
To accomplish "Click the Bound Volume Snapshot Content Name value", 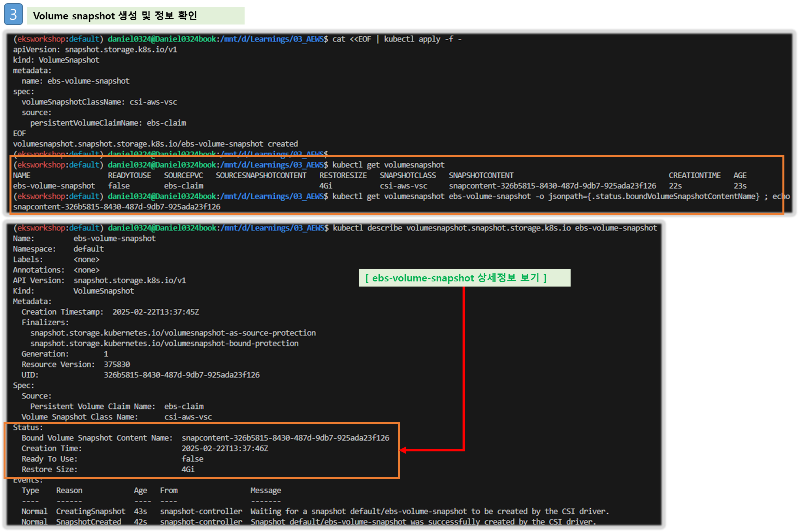I will pyautogui.click(x=285, y=438).
